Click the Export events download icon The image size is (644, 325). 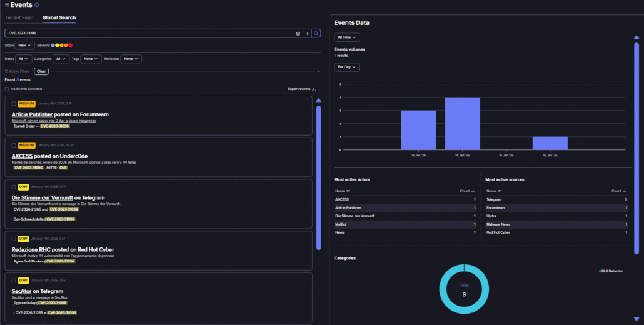coord(314,89)
